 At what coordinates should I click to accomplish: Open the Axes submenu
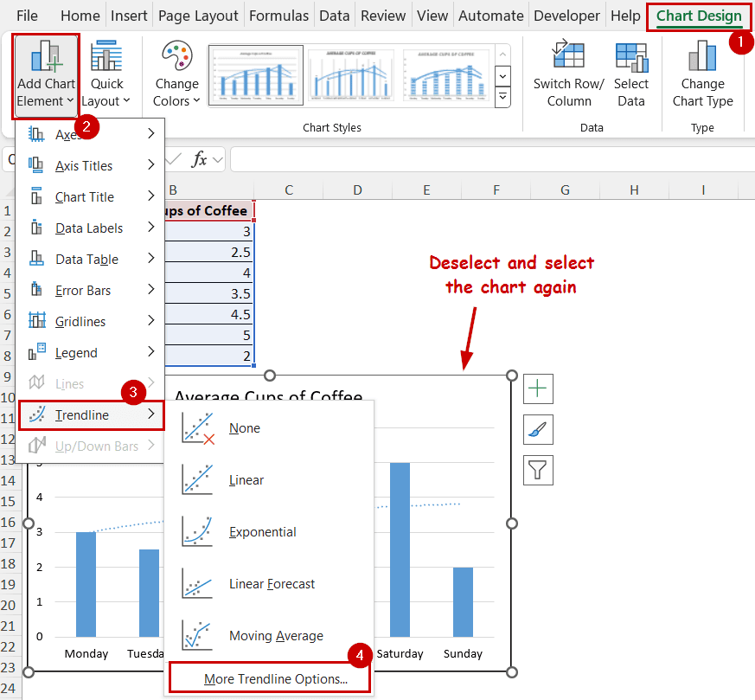click(90, 134)
